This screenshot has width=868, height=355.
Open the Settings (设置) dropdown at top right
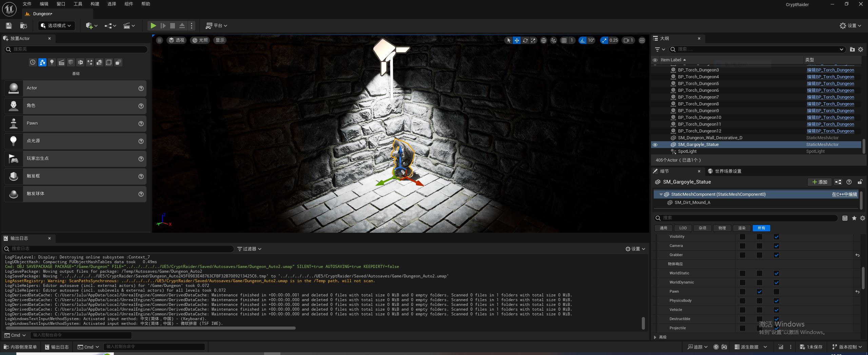tap(850, 26)
